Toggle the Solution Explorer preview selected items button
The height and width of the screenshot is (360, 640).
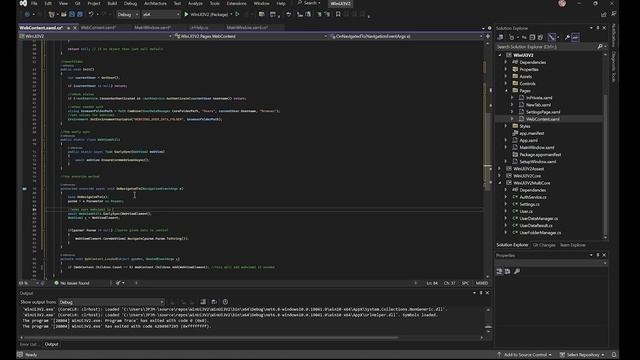575,37
